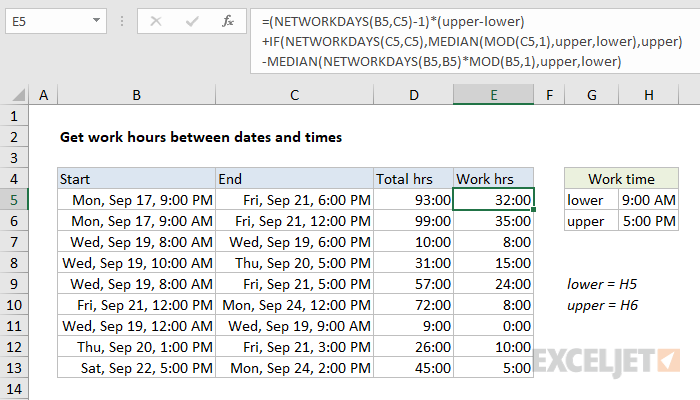
Task: Click the select-all corner of the grid
Action: tap(14, 95)
